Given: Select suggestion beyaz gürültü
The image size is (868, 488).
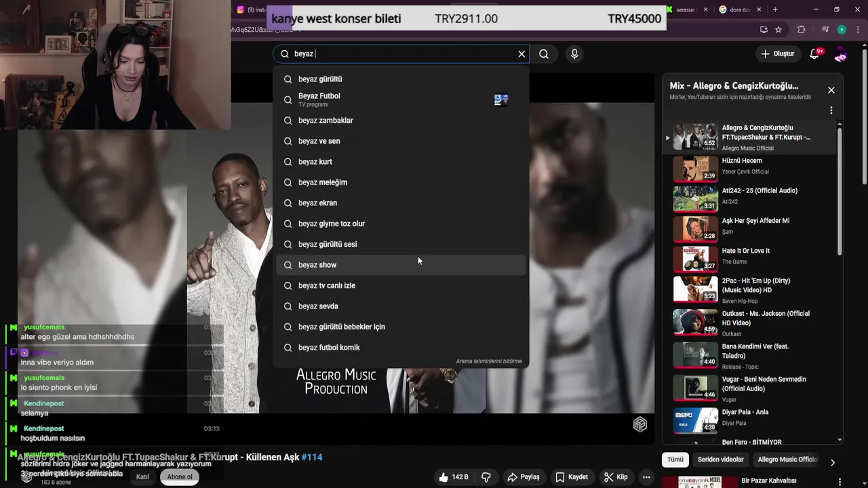Looking at the screenshot, I should coord(401,79).
